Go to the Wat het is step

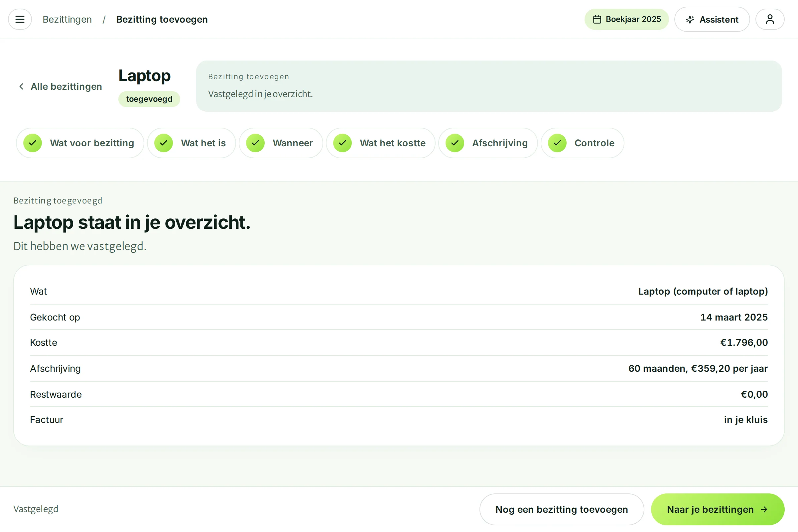192,143
